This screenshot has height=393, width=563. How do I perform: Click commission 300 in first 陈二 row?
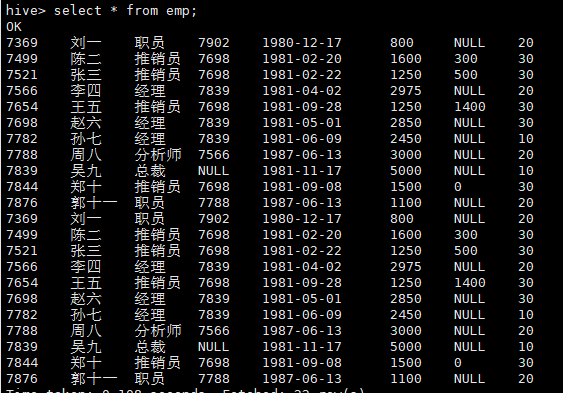466,59
